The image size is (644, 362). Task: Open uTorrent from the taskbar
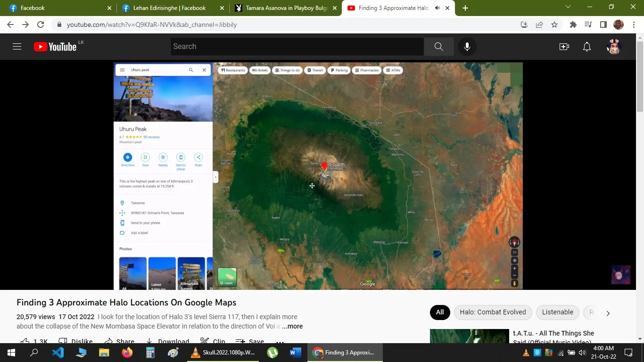coord(272,353)
